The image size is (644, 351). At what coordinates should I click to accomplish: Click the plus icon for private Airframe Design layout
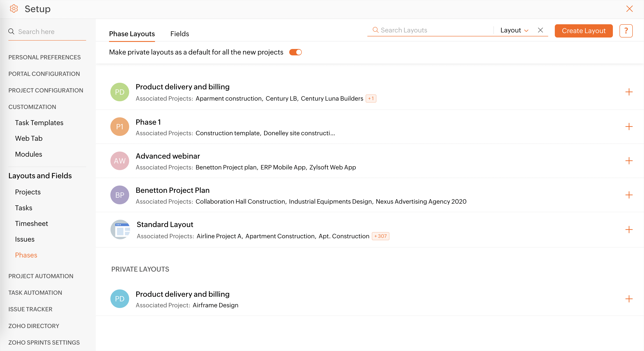click(x=629, y=299)
